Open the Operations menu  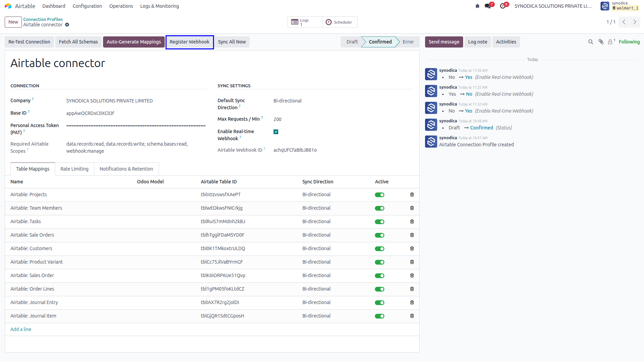point(121,6)
